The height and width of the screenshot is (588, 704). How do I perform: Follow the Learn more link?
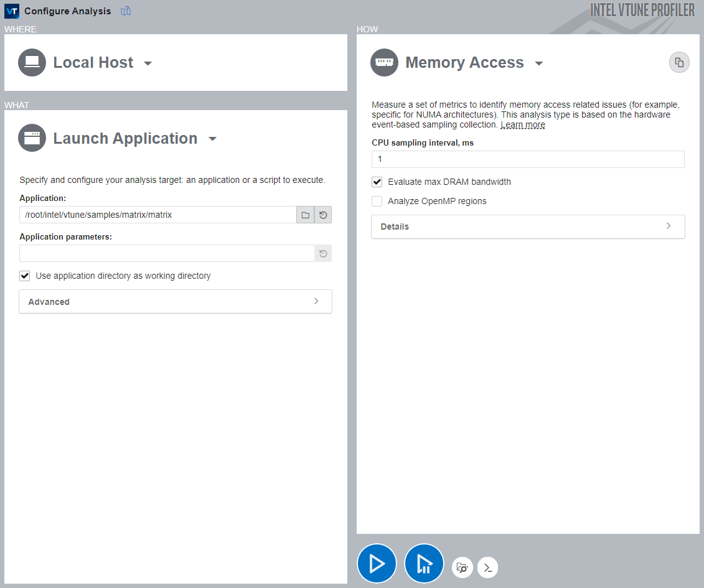click(x=522, y=125)
